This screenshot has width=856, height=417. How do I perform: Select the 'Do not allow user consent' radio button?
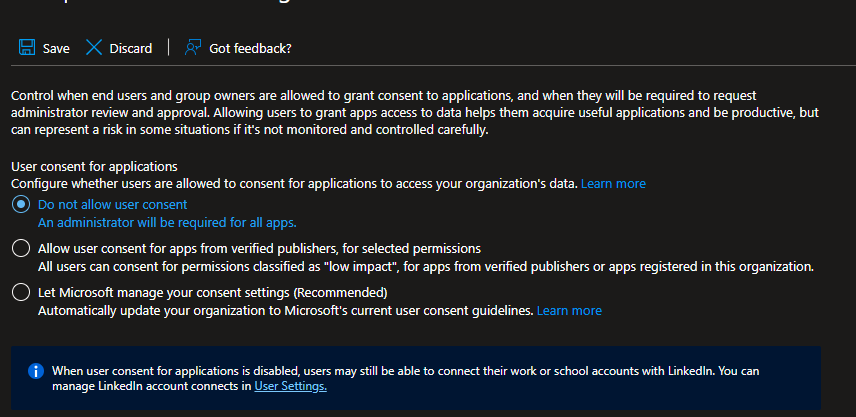[20, 205]
